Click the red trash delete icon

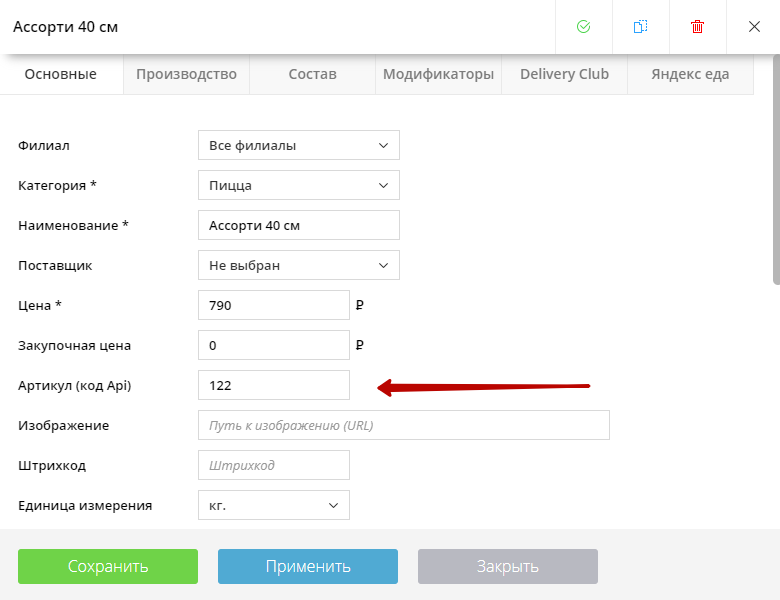pyautogui.click(x=697, y=27)
